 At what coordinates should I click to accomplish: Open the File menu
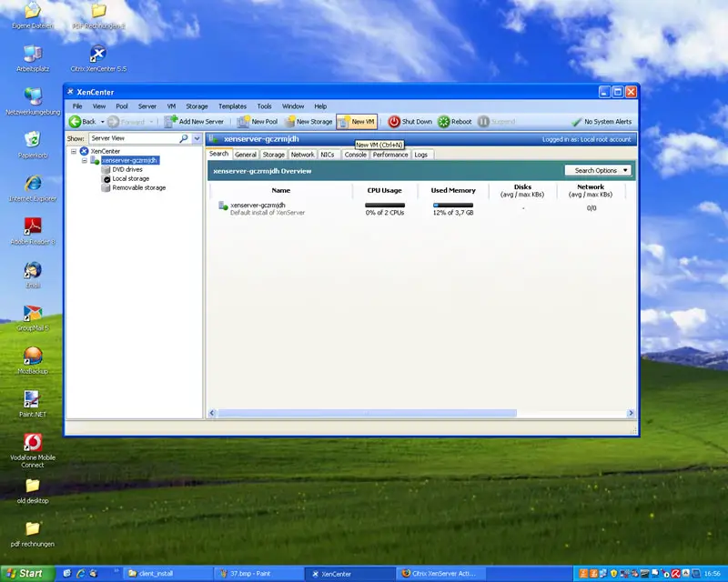pos(77,106)
